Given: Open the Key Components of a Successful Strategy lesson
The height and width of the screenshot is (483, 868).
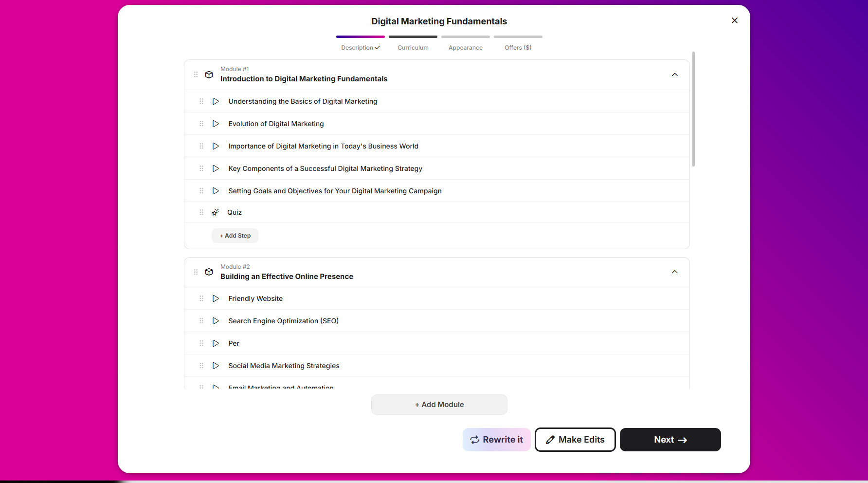Looking at the screenshot, I should click(325, 168).
